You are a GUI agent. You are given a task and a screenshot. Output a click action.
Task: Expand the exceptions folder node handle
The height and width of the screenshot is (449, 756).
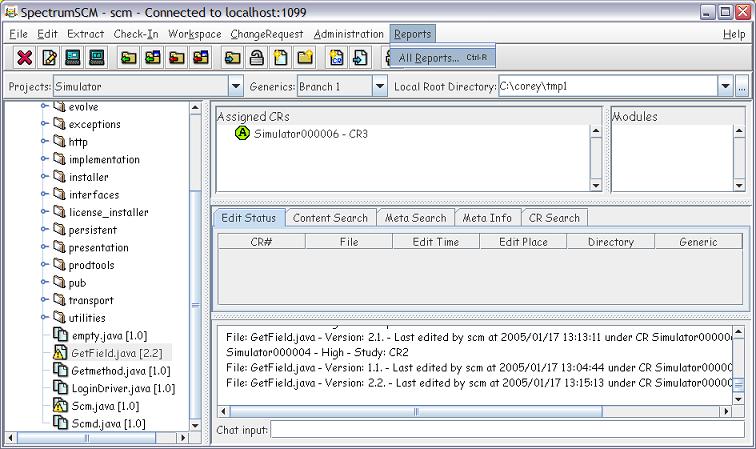pos(45,123)
